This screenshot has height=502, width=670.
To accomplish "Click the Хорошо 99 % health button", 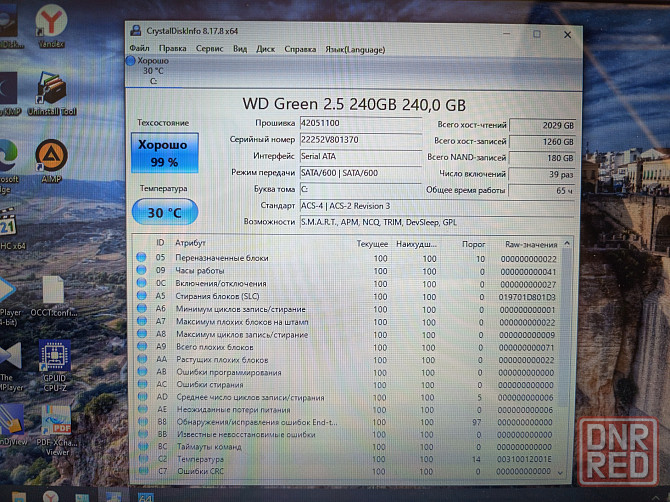I will [165, 153].
